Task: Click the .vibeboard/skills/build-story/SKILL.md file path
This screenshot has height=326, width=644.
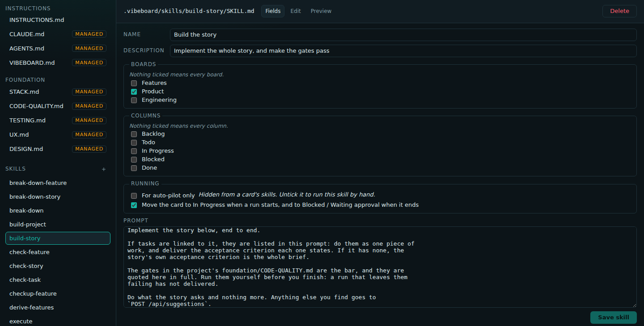Action: 189,11
